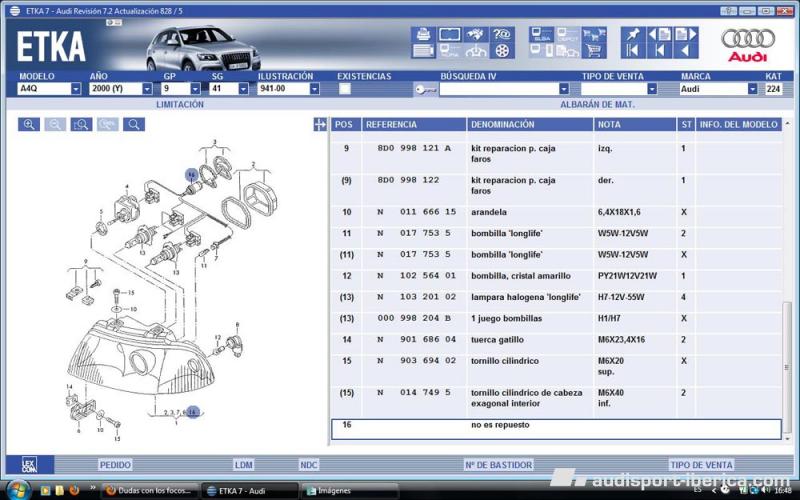Click the LIMITACIÓN label

click(x=180, y=105)
